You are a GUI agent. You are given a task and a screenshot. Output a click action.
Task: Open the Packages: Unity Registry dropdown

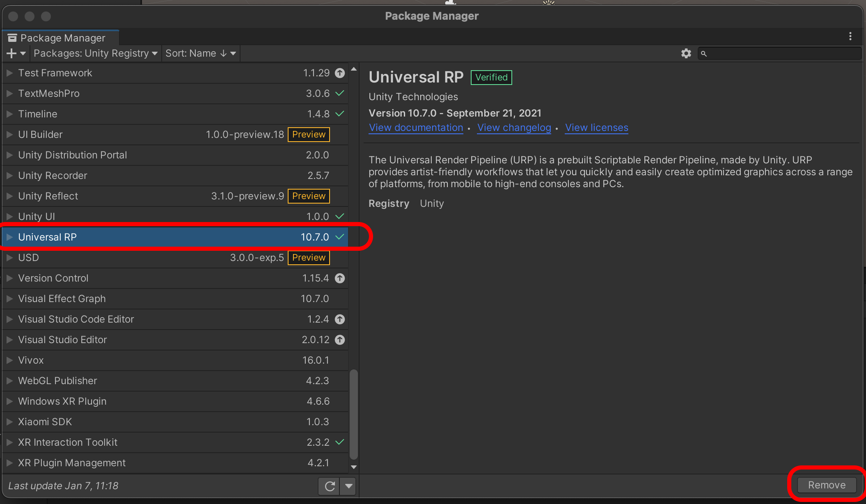[x=95, y=53]
